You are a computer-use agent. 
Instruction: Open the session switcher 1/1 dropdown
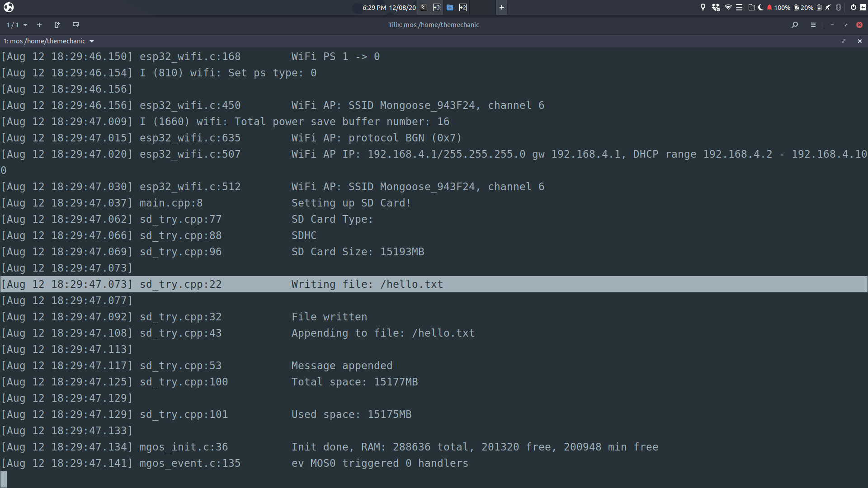click(17, 25)
